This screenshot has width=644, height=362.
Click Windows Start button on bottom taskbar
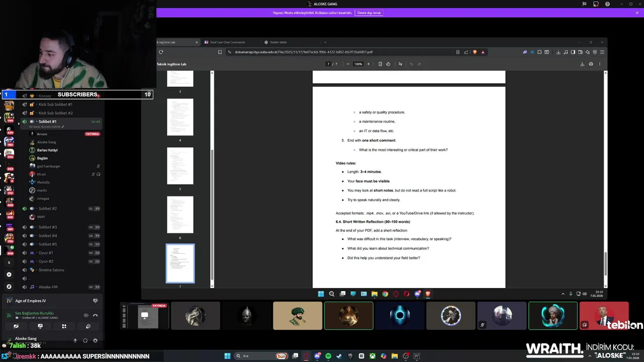coord(227,356)
